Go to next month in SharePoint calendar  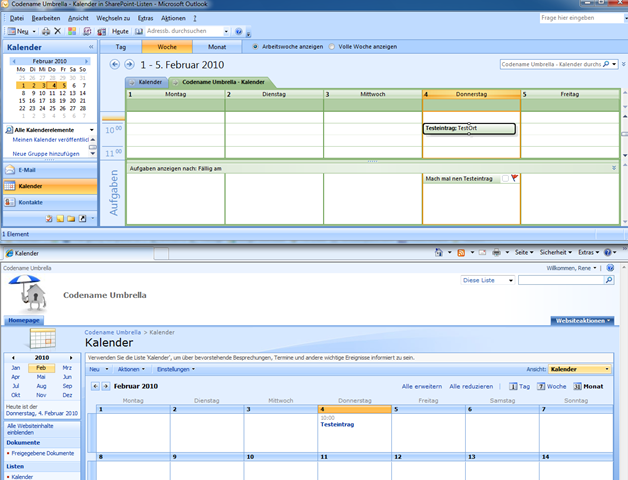[x=106, y=386]
